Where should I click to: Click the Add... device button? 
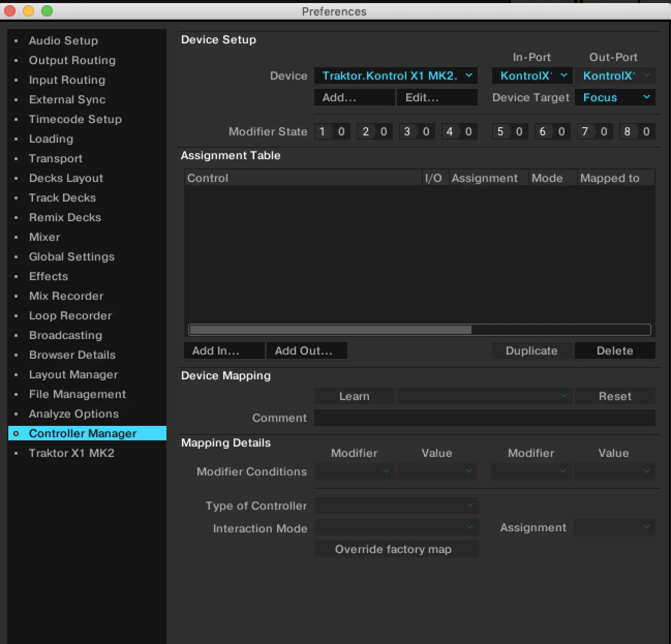pos(354,98)
